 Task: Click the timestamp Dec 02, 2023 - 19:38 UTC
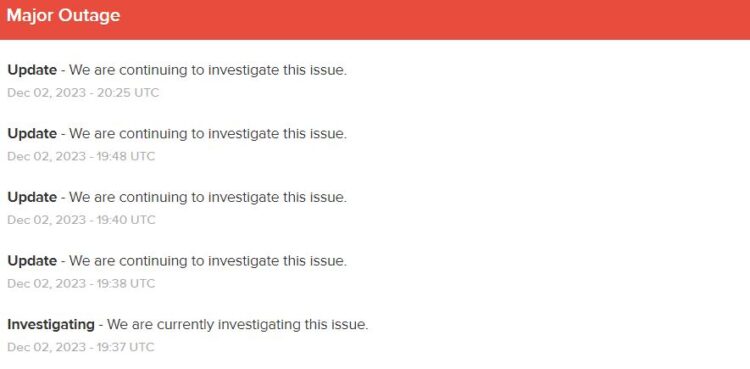point(81,283)
